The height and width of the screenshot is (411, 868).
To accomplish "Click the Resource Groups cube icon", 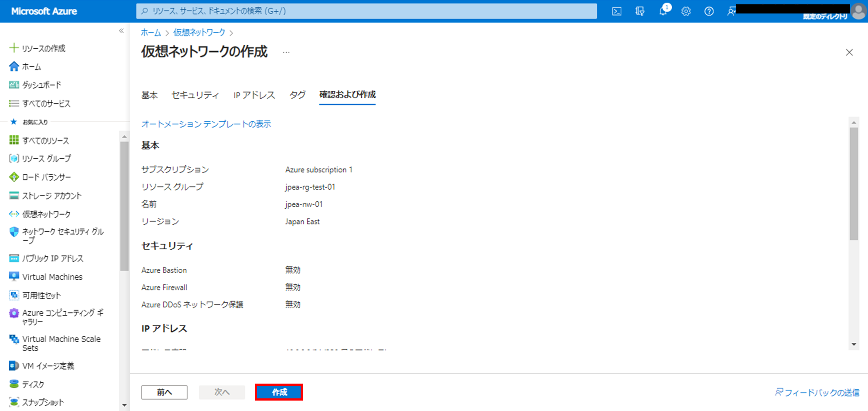I will (x=14, y=158).
